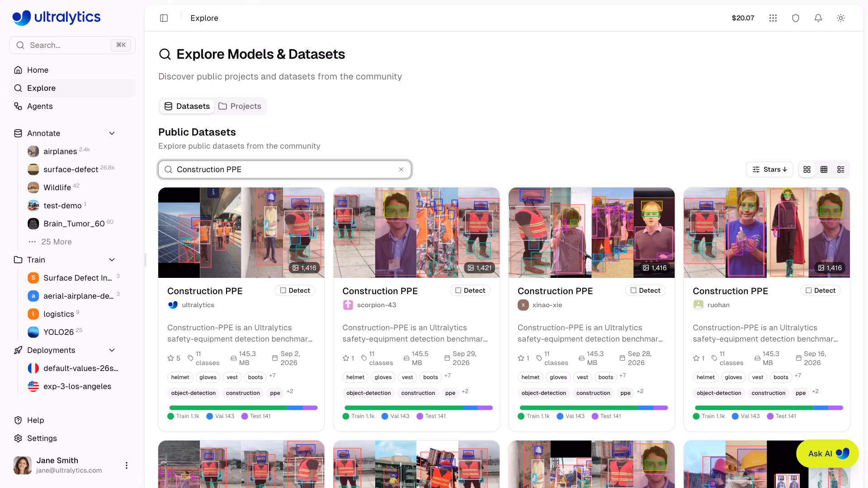
Task: Focus the Construction PPE search field
Action: pos(285,169)
